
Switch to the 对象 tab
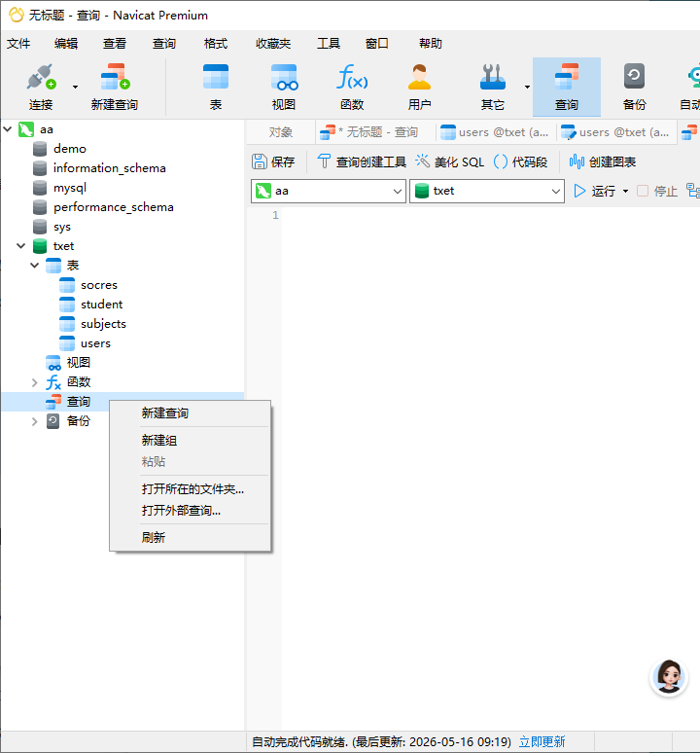pyautogui.click(x=281, y=132)
